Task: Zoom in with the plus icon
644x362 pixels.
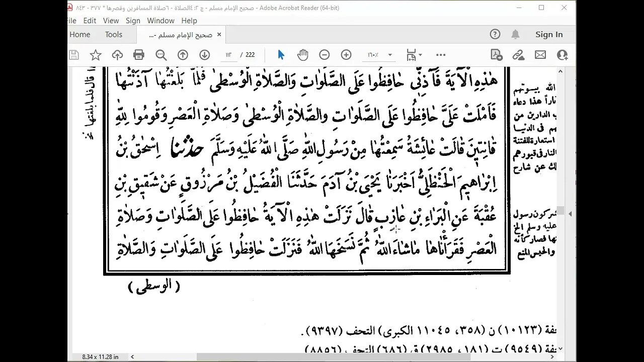Action: (346, 55)
